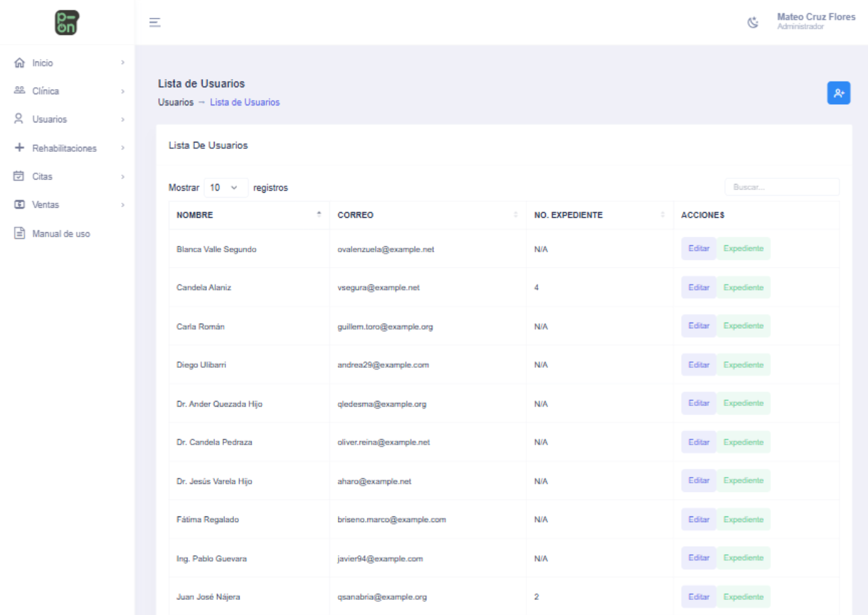
Task: Click the Ventas money icon
Action: (19, 205)
